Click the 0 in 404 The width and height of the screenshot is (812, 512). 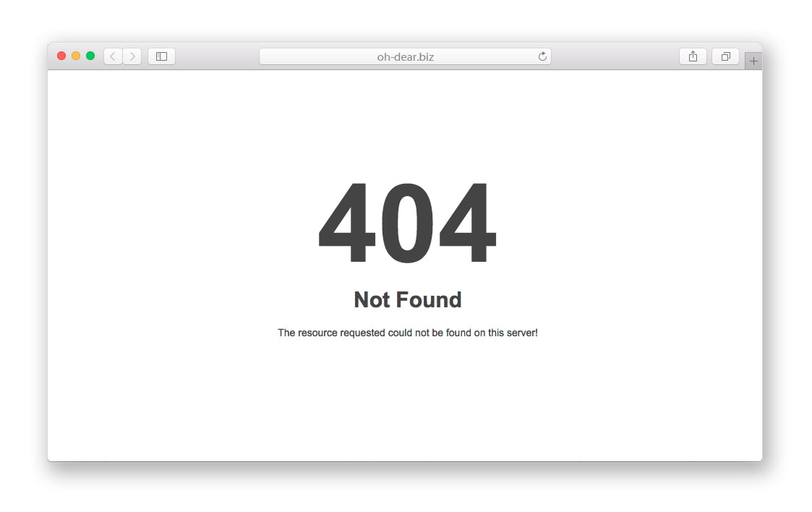click(408, 223)
